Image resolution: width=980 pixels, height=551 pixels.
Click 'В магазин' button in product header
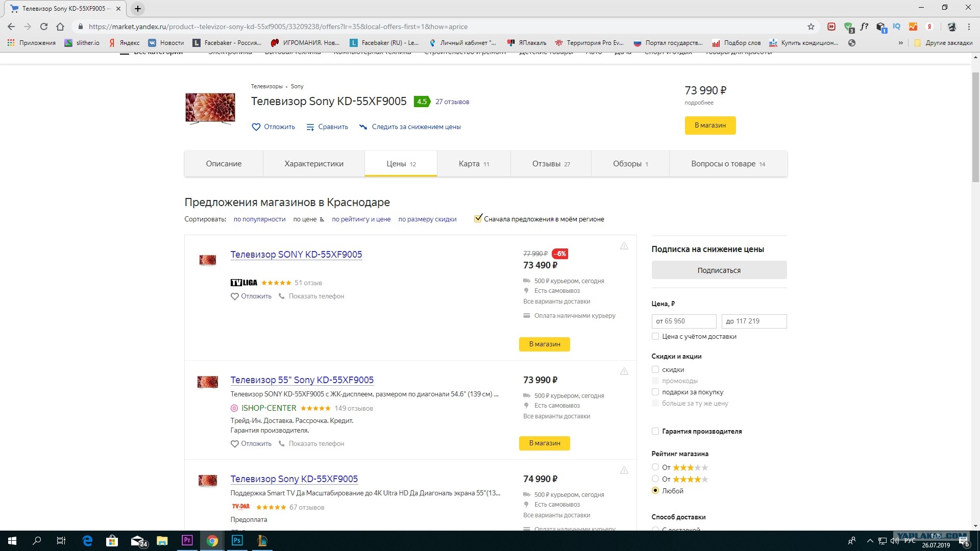[710, 126]
